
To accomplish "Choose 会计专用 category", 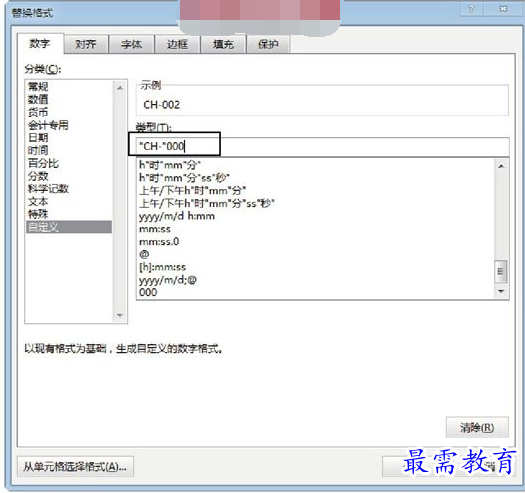I will pos(69,125).
